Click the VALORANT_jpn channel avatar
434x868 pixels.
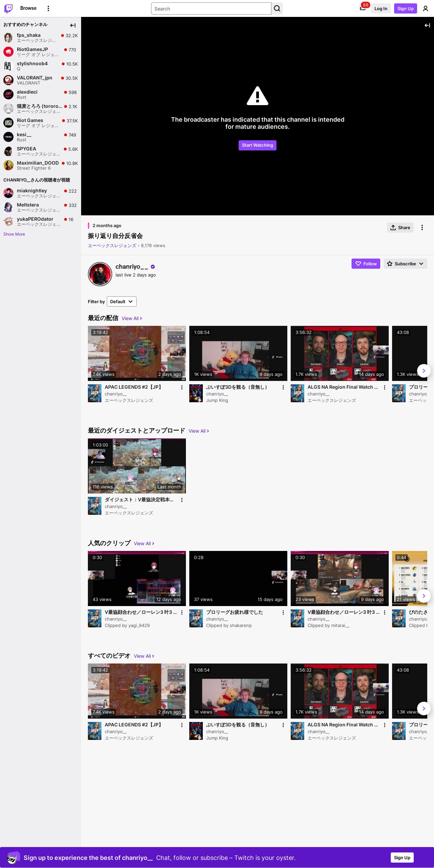tap(8, 80)
